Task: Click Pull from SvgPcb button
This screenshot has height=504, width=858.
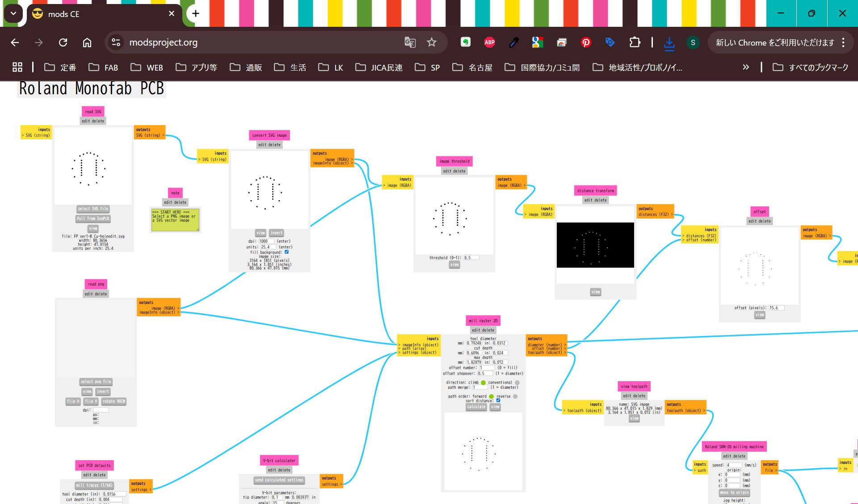Action: click(x=93, y=218)
